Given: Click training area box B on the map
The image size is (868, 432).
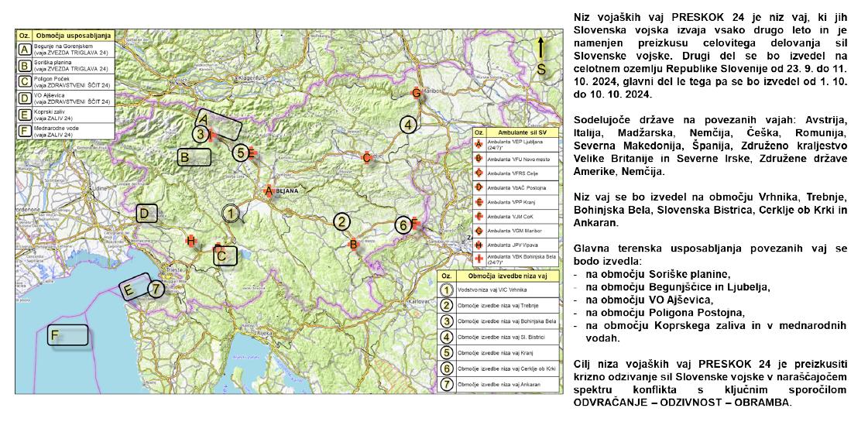Looking at the screenshot, I should coord(194,156).
